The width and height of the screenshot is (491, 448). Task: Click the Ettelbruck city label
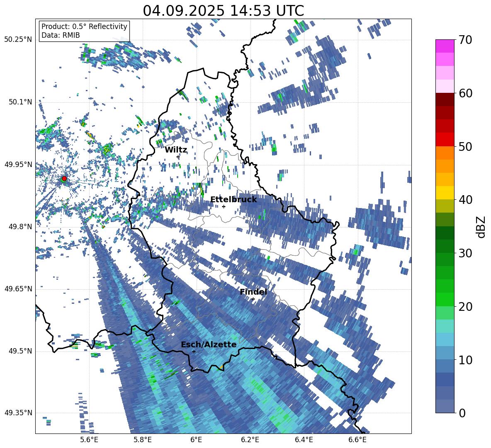click(233, 200)
